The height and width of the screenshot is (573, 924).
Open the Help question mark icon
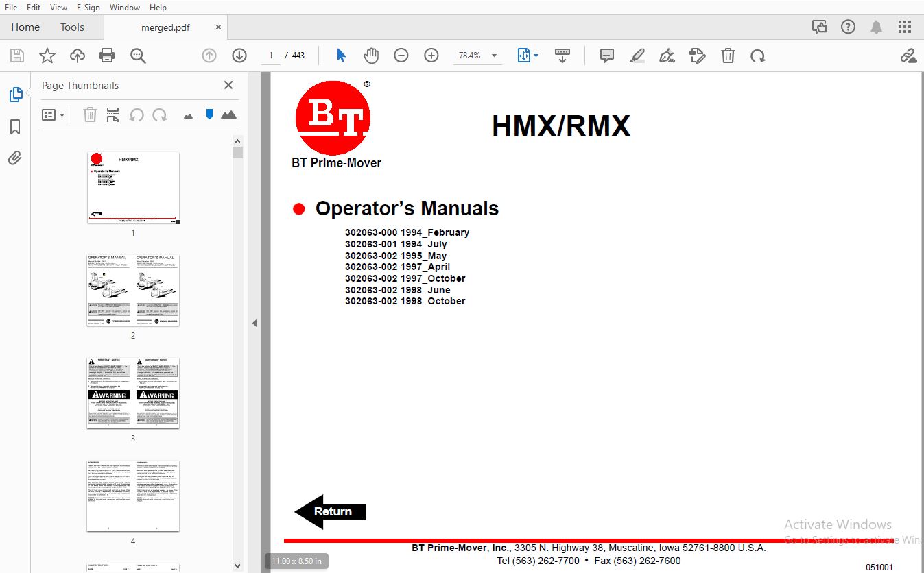848,27
